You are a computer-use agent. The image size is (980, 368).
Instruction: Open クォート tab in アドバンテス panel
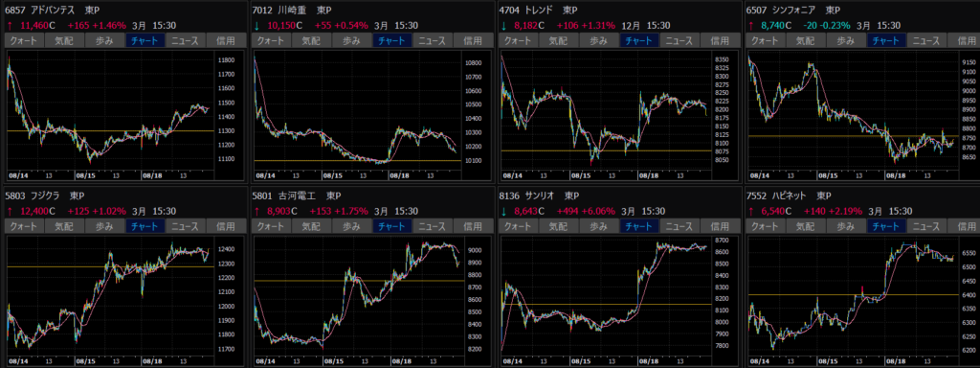pyautogui.click(x=24, y=40)
